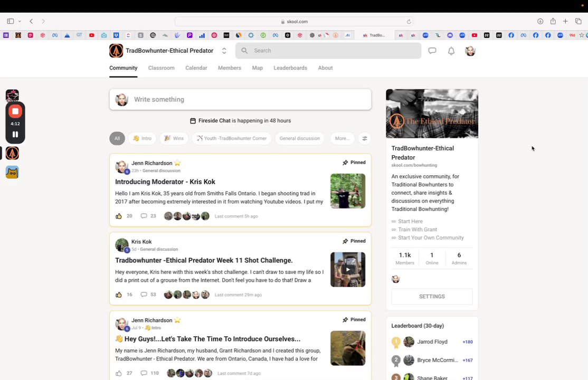
Task: Like the Let's Introduce Ourselves post
Action: 119,373
